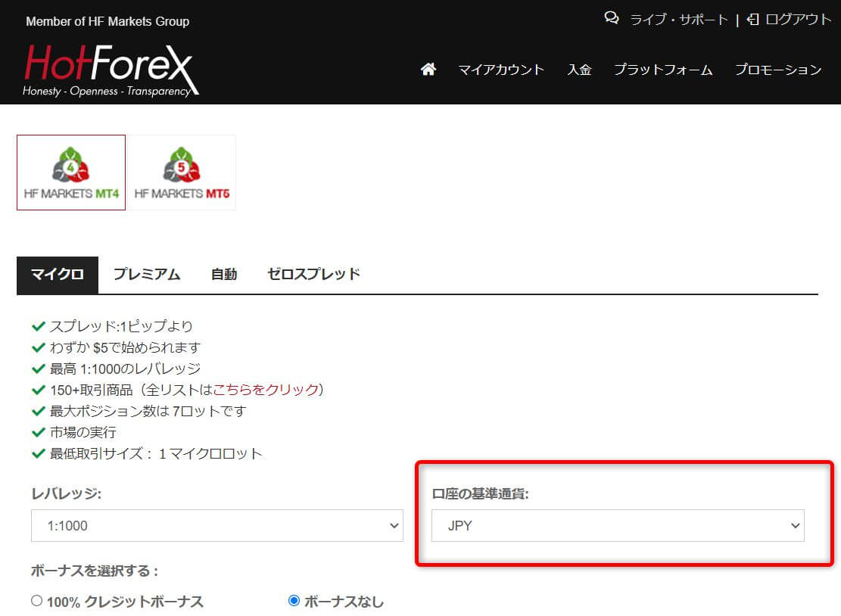Image resolution: width=841 pixels, height=616 pixels.
Task: Open the レバレッジ dropdown showing 1:1000
Action: pos(217,526)
